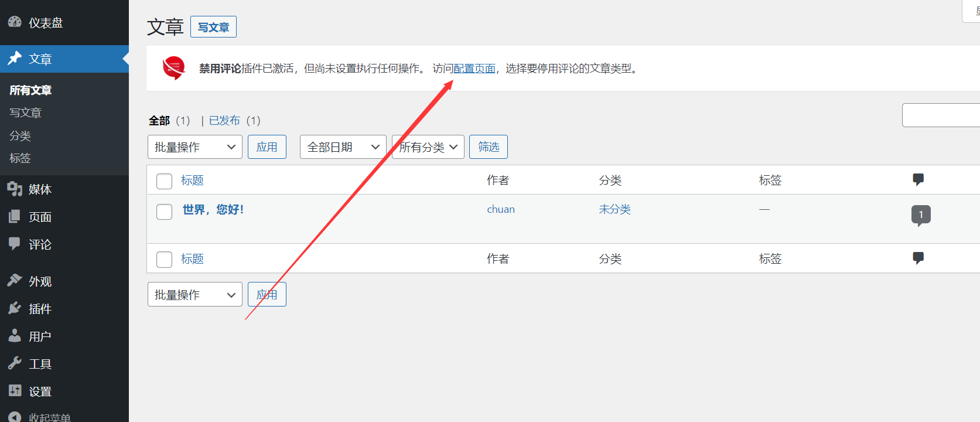Image resolution: width=980 pixels, height=422 pixels.
Task: Select all posts via header checkbox
Action: coord(165,181)
